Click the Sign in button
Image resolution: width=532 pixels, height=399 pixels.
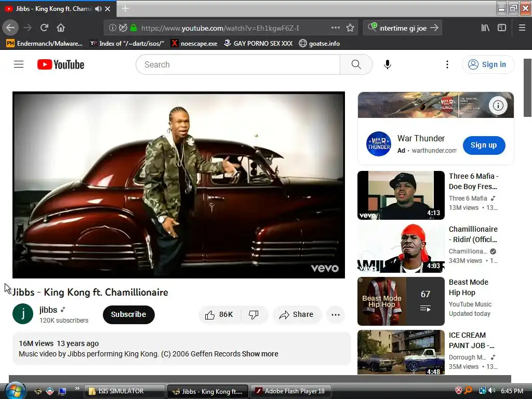point(488,64)
